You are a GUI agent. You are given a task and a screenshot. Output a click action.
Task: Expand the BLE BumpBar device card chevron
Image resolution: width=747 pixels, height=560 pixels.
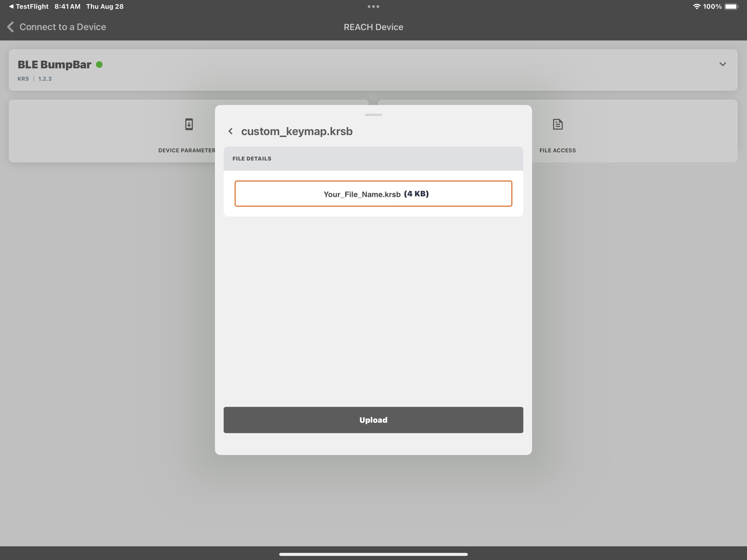coord(722,64)
